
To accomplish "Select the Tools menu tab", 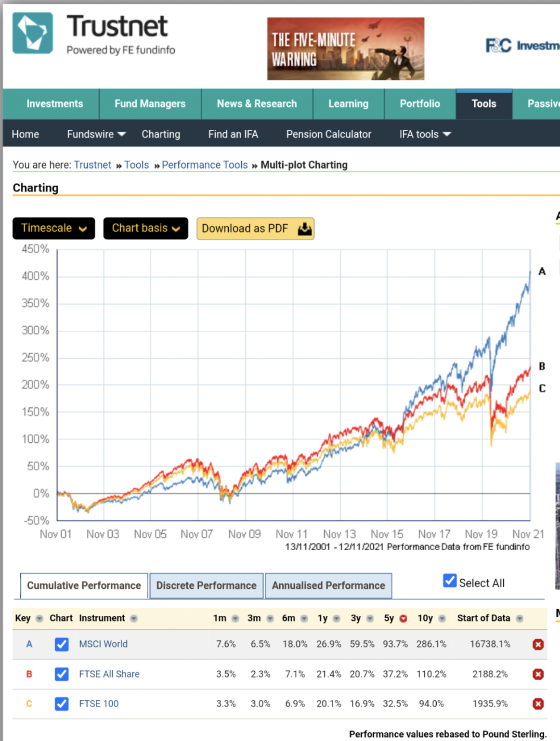I will (x=484, y=104).
